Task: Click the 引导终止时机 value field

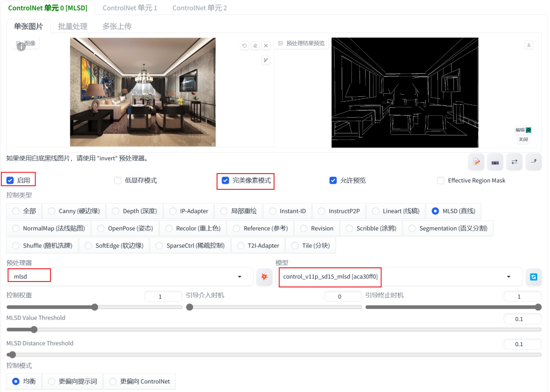Action: click(x=522, y=296)
